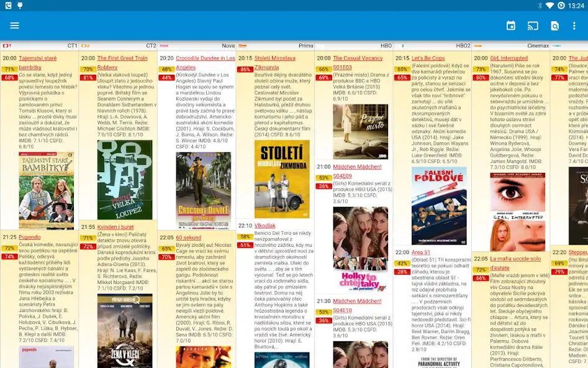View Girl, Interrupted poster image
This screenshot has height=368, width=588.
coord(517,212)
